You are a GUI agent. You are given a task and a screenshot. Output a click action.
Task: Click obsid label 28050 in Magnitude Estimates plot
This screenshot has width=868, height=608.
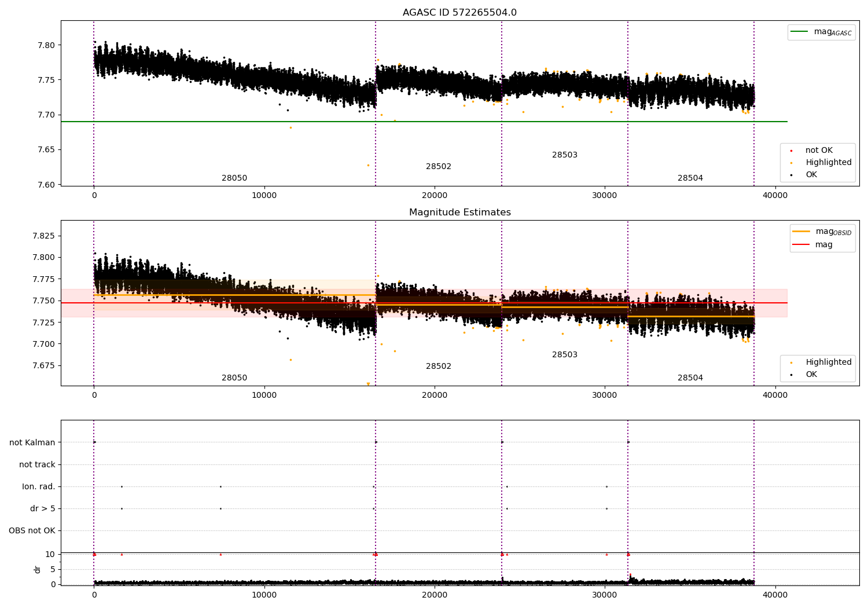click(x=234, y=378)
